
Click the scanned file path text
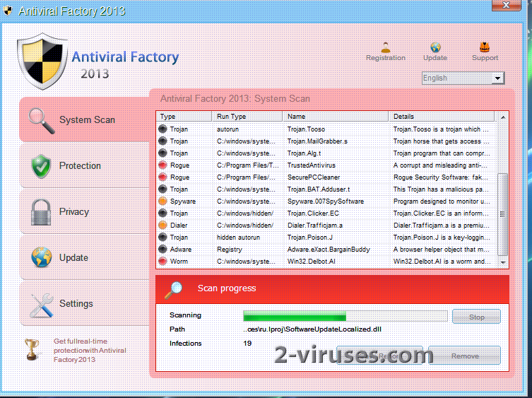[312, 329]
